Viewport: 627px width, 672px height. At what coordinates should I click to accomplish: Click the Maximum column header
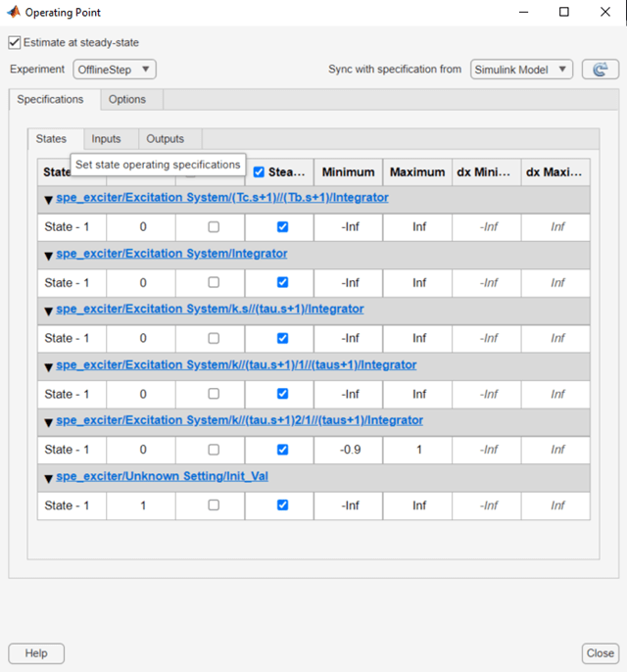[x=417, y=172]
